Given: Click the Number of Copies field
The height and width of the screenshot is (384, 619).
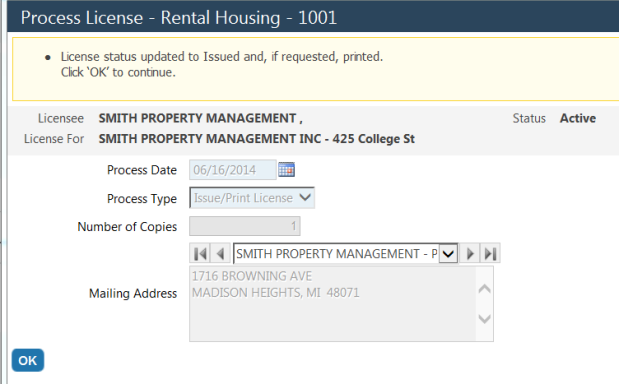Looking at the screenshot, I should pyautogui.click(x=245, y=226).
